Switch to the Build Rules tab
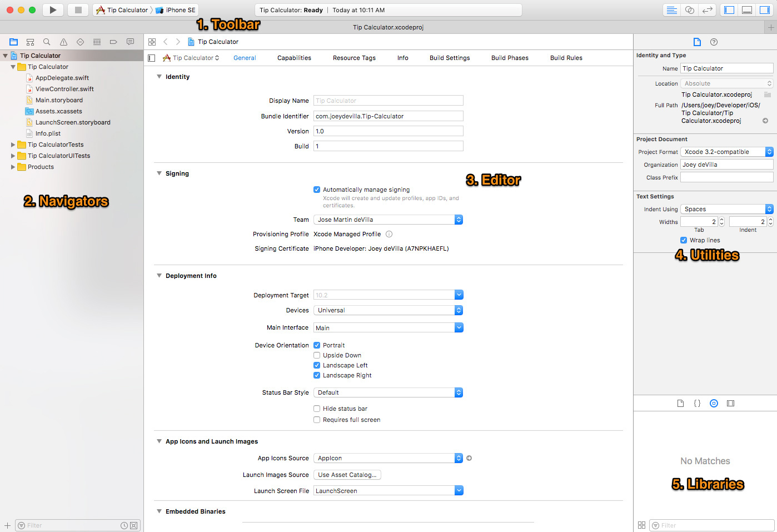 (566, 58)
